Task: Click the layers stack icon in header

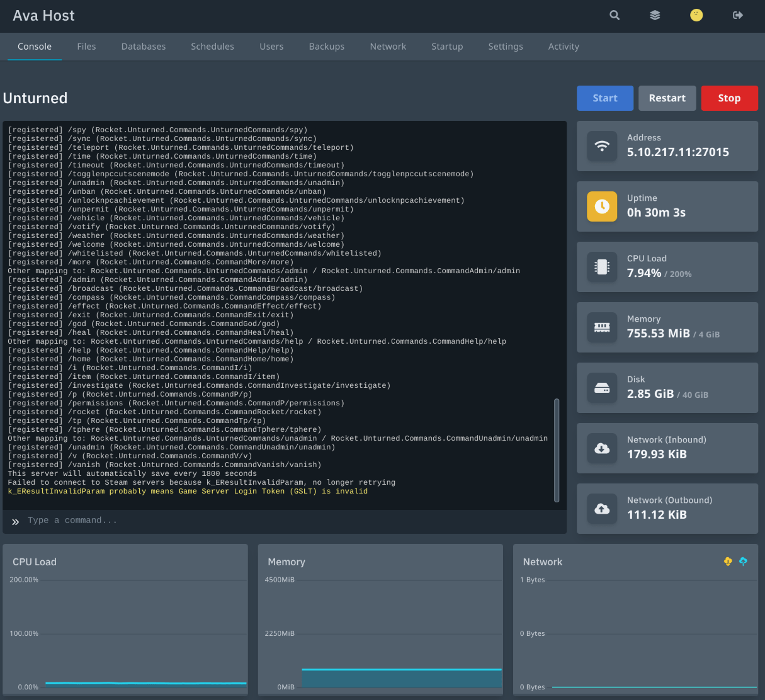Action: [x=655, y=15]
